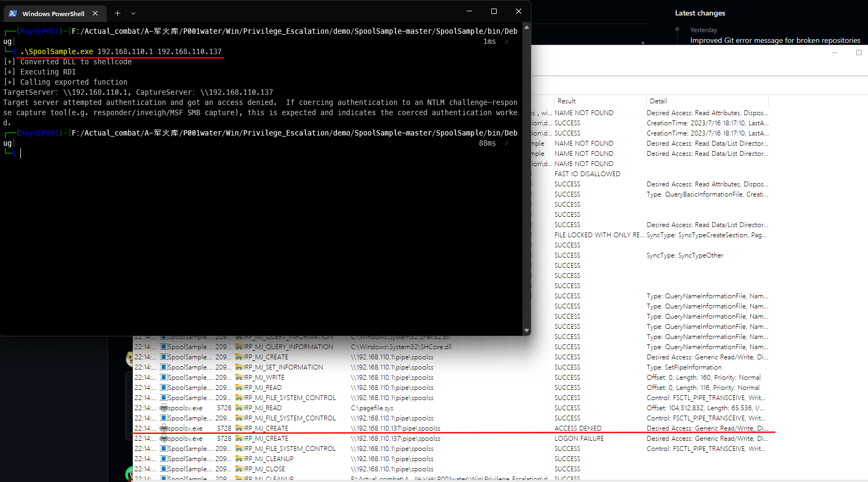868x482 pixels.
Task: Click file icon of IRP_MJ_WRITE row
Action: pos(239,378)
